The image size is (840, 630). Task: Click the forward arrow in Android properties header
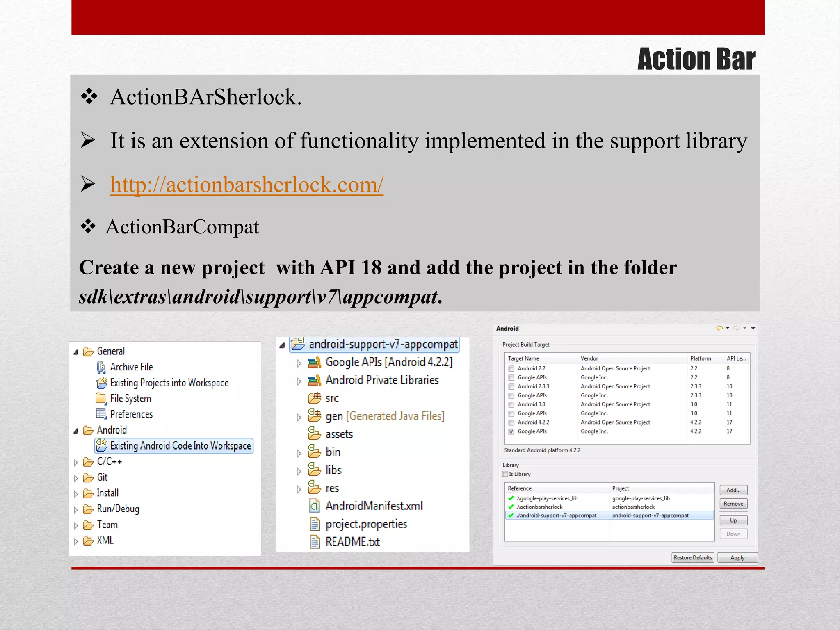coord(737,328)
